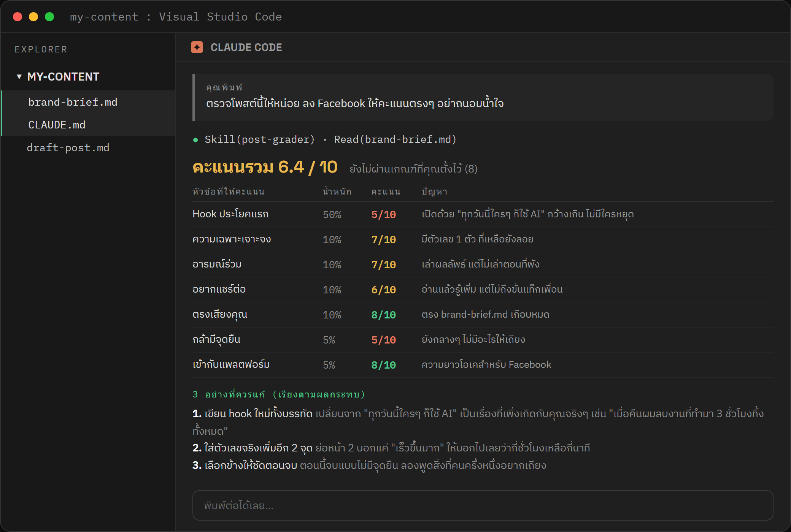Click the Skill(post-grader) tool call

coord(259,139)
